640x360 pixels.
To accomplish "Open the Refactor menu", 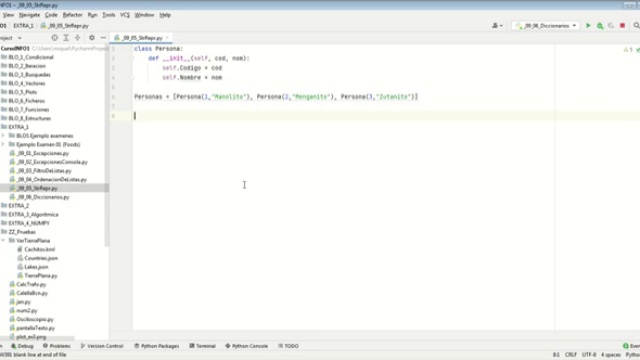I will pos(73,15).
